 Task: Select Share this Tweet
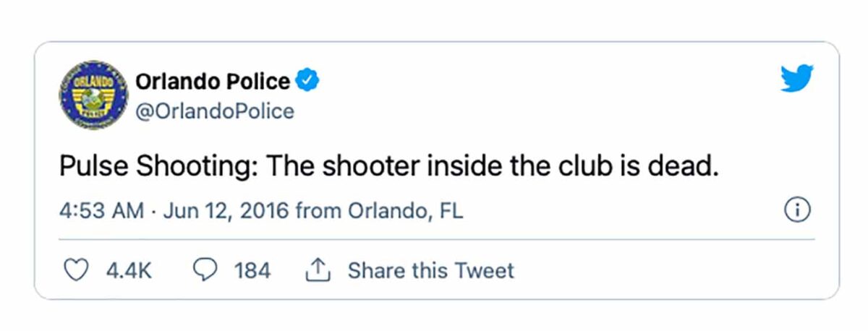point(431,271)
